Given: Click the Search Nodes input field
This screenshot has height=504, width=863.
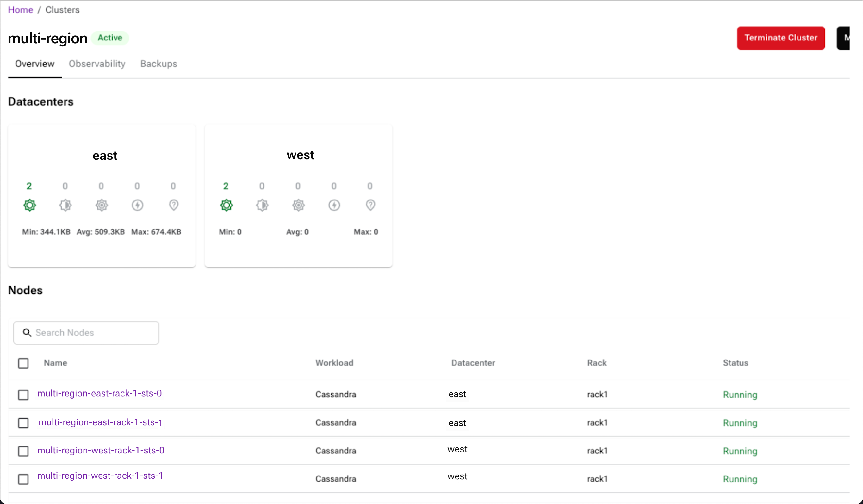Looking at the screenshot, I should [x=86, y=332].
